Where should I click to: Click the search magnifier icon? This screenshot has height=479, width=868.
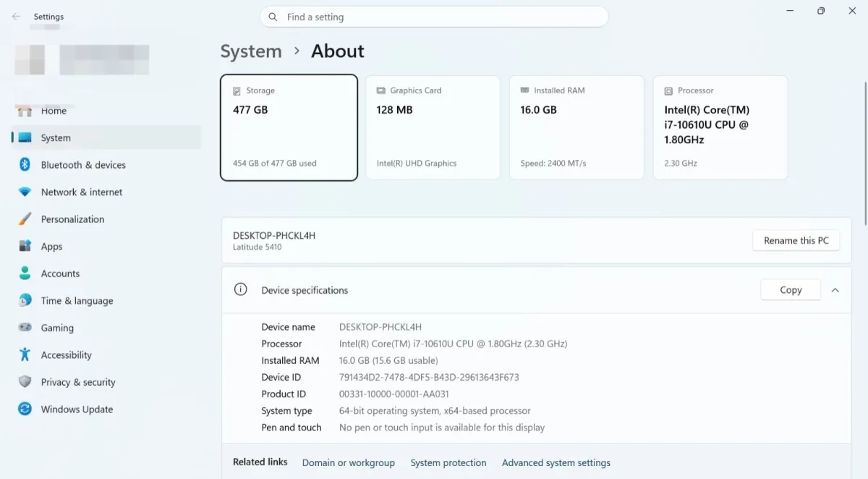pos(273,17)
